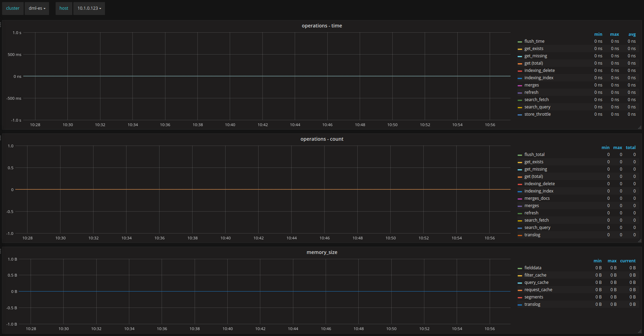Toggle request_cache series in memory_size legend
644x336 pixels.
coord(538,290)
